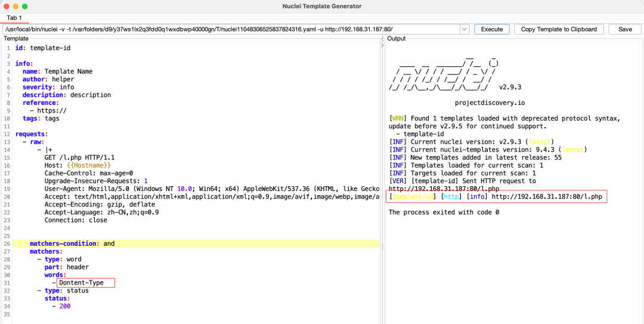
Task: Click 'New templates added in latest release: 55'
Action: [475, 158]
